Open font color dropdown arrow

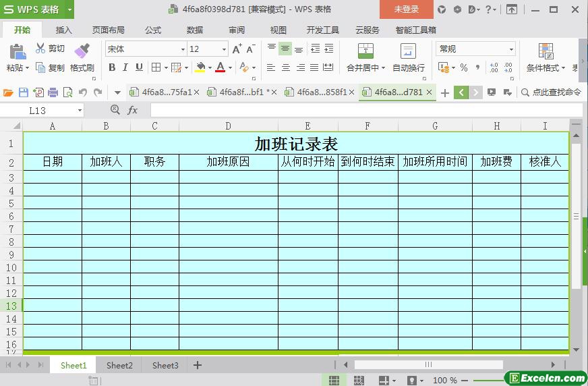pos(230,68)
